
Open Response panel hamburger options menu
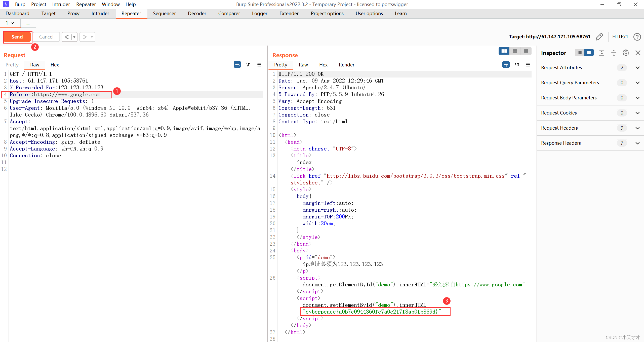tap(528, 64)
